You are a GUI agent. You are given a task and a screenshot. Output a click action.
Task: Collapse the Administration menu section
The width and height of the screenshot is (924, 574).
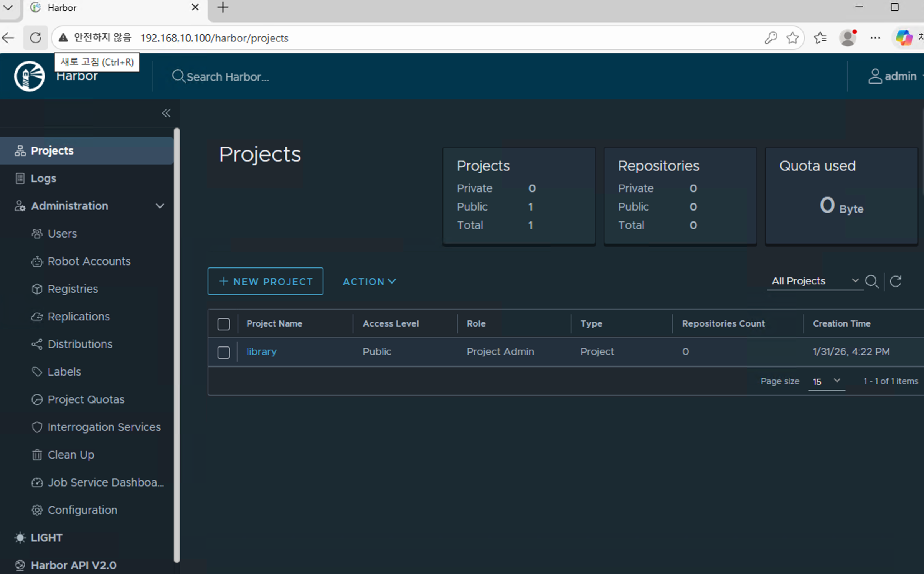tap(160, 206)
